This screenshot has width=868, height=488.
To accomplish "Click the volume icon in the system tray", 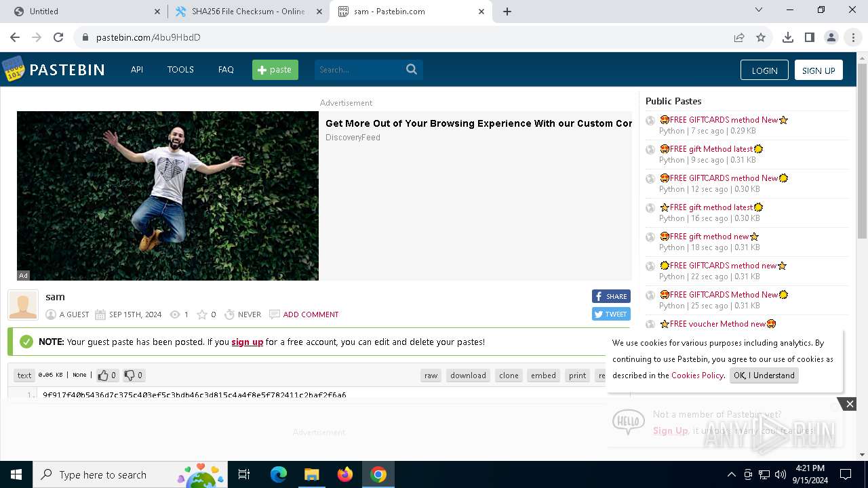I will (780, 474).
